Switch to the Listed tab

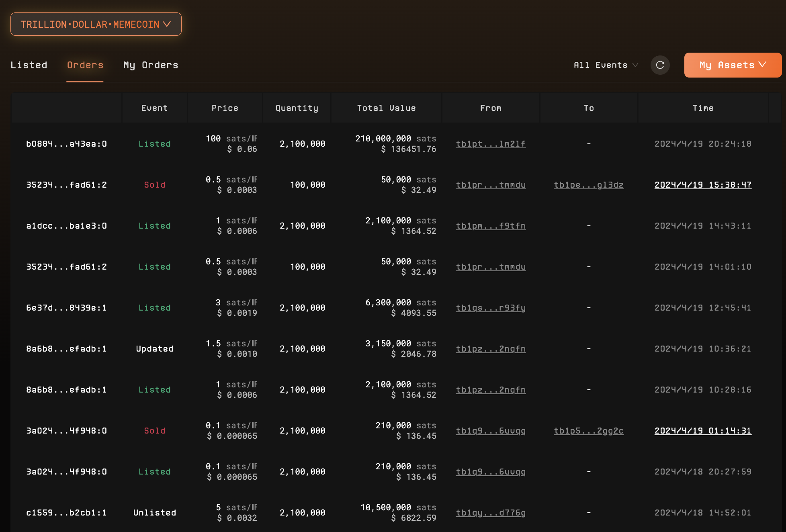click(x=29, y=65)
